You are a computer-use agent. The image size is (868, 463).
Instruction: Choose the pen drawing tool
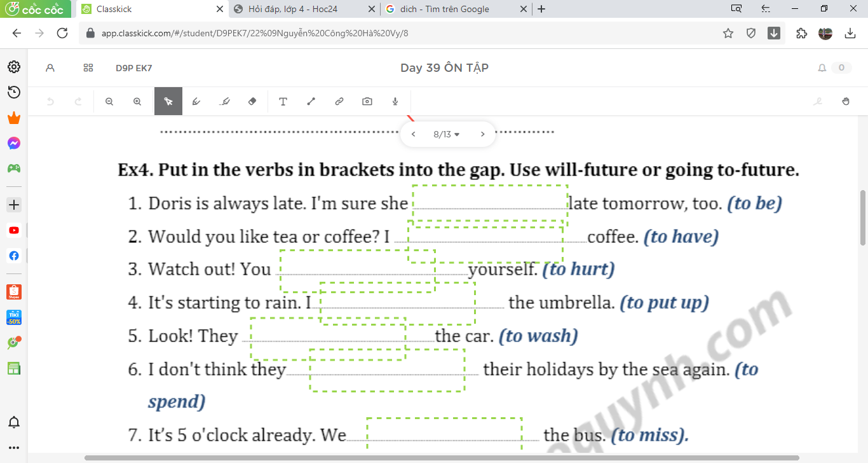pos(196,101)
